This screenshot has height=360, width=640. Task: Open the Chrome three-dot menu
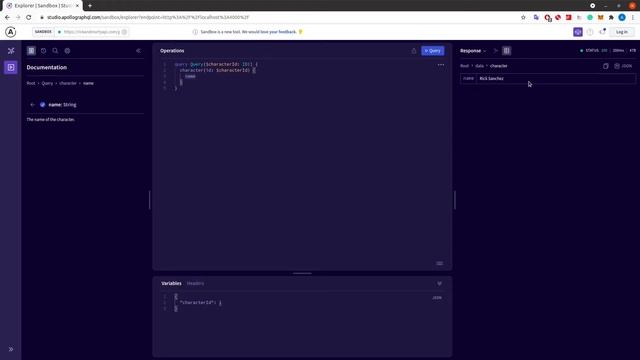pyautogui.click(x=633, y=18)
